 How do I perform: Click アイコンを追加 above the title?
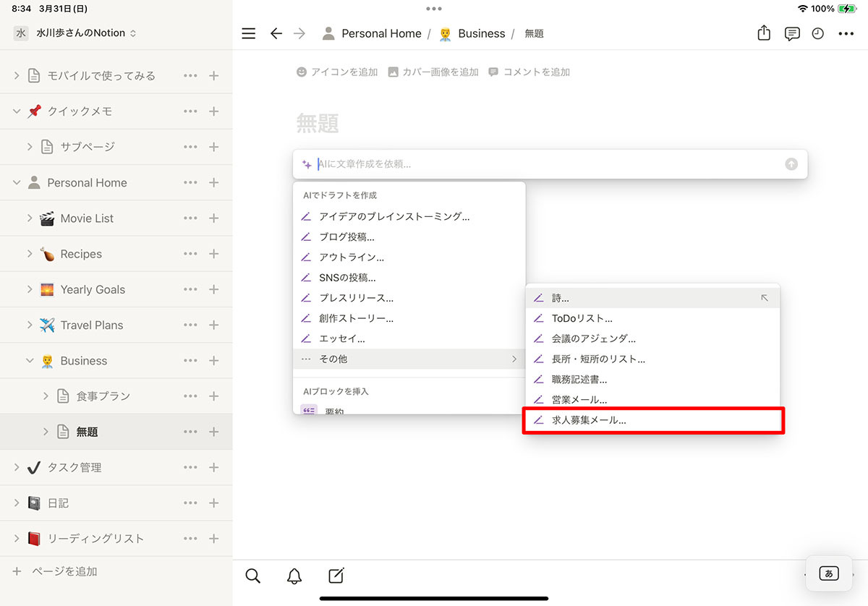coord(337,72)
